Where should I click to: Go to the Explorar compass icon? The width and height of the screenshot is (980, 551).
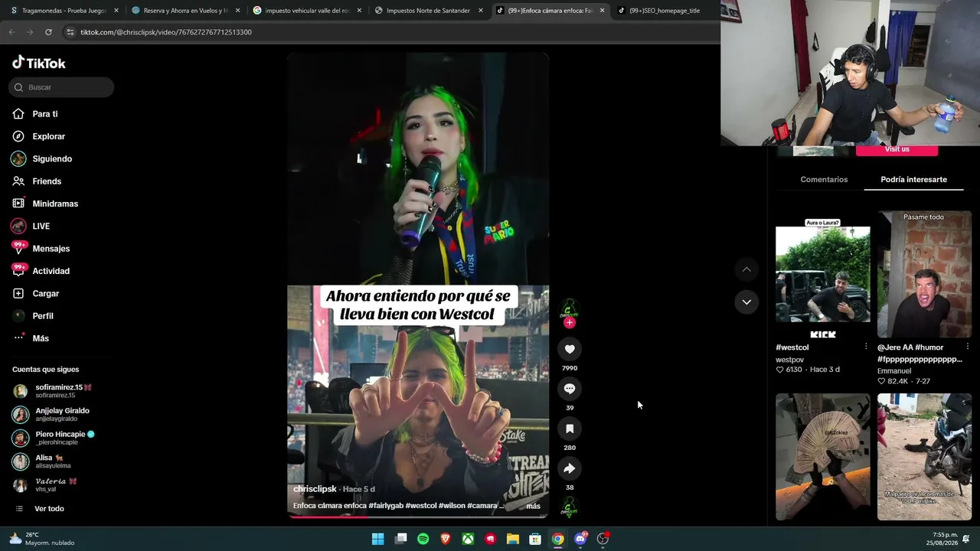tap(18, 136)
